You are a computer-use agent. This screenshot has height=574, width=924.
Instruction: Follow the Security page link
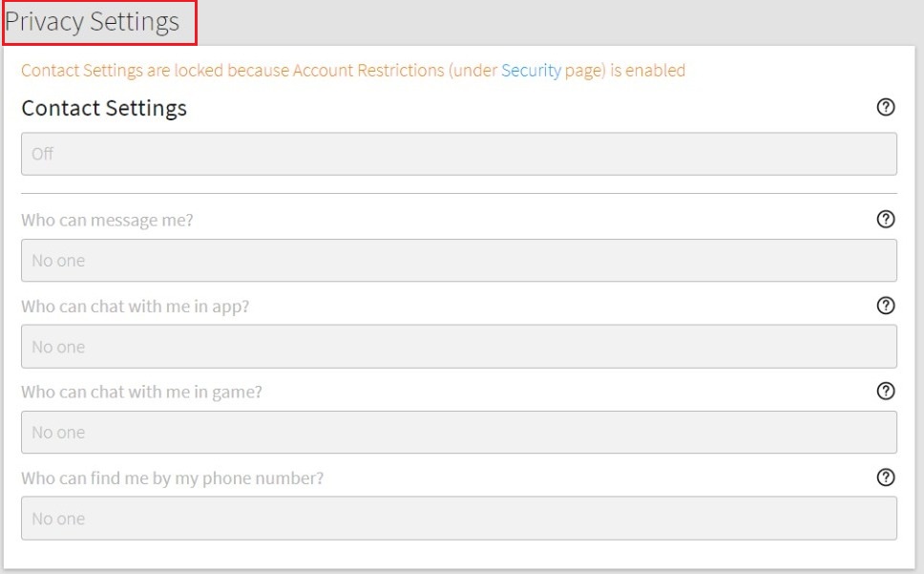[x=531, y=71]
